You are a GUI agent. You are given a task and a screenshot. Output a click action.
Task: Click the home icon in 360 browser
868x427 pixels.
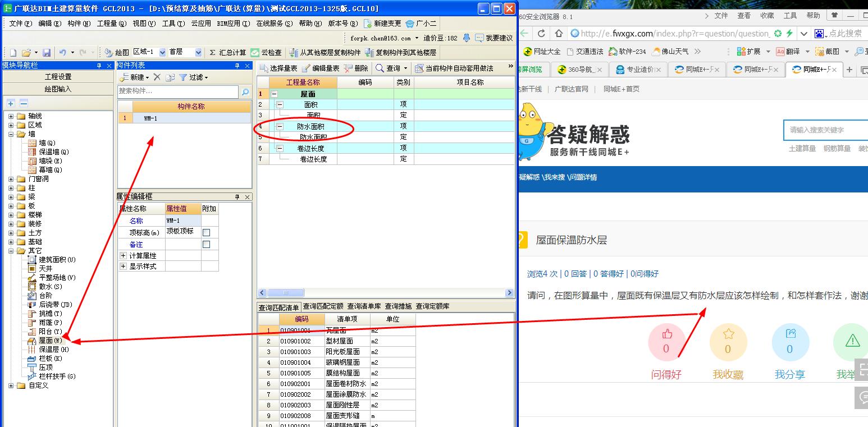pyautogui.click(x=559, y=33)
